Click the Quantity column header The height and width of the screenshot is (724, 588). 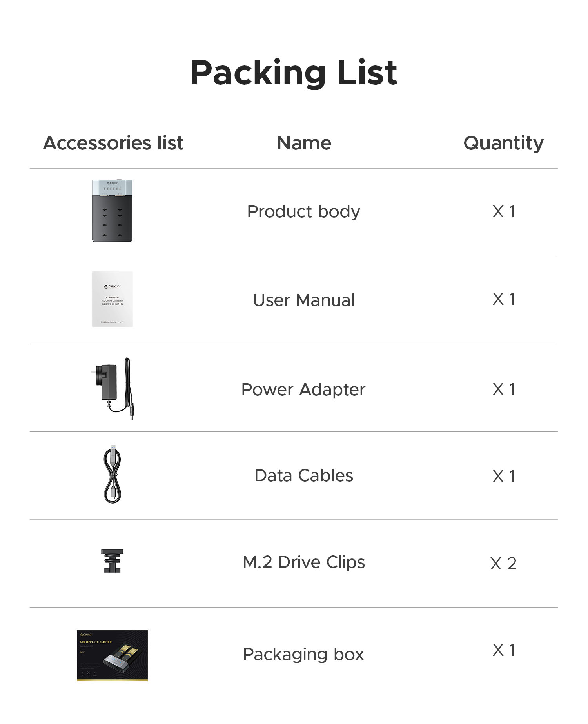pyautogui.click(x=503, y=143)
